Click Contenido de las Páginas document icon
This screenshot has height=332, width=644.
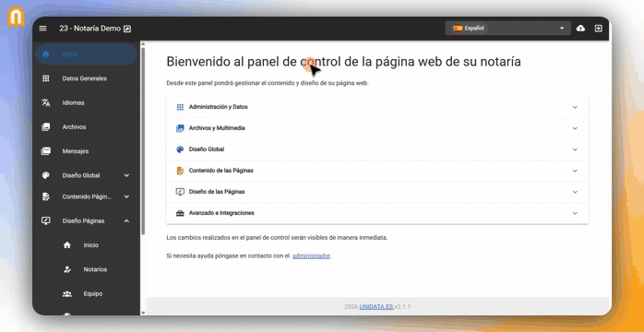point(180,171)
